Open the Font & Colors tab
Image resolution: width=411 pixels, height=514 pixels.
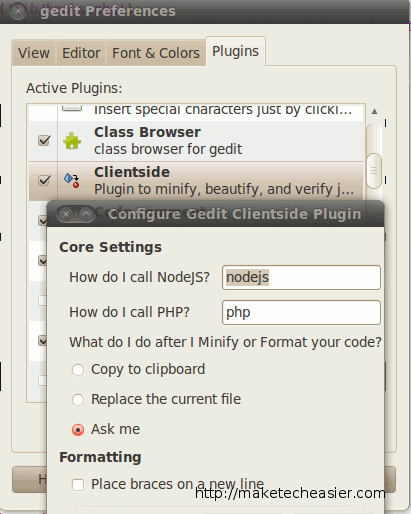[x=156, y=53]
